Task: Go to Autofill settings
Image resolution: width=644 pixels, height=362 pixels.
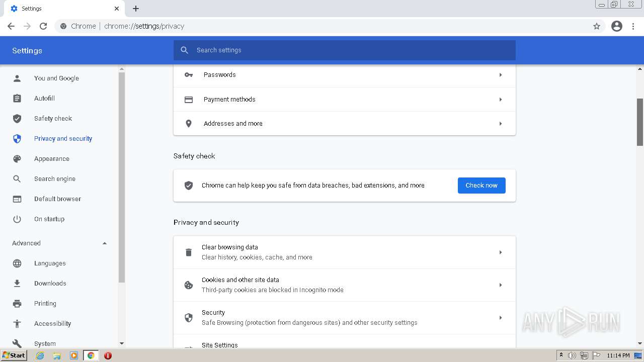Action: click(x=44, y=99)
